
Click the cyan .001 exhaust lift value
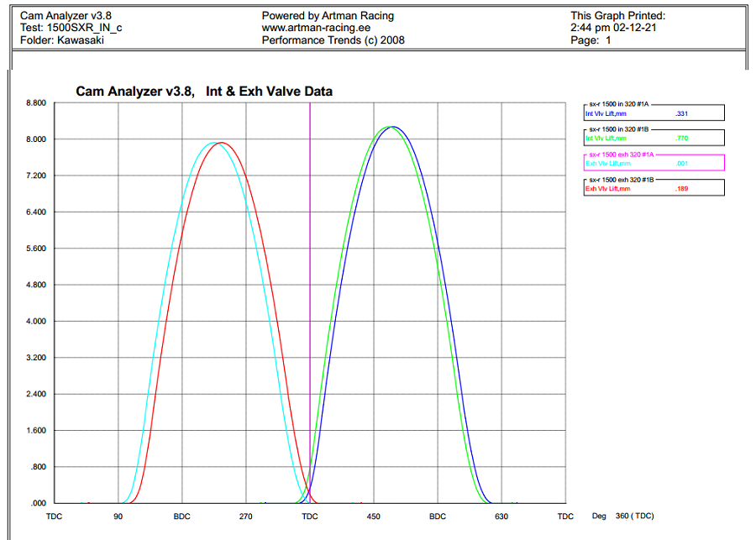[681, 164]
